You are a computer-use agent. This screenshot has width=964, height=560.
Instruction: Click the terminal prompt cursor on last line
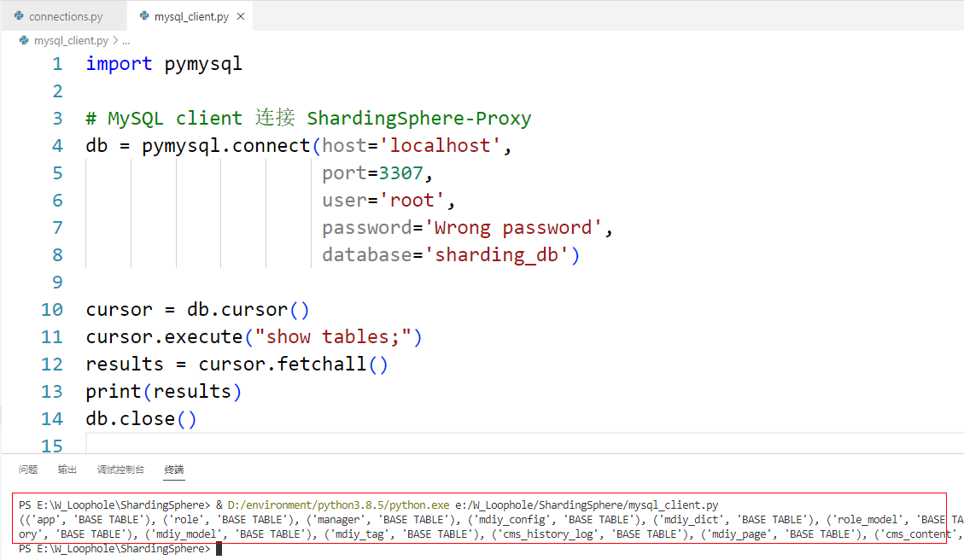[x=219, y=549]
